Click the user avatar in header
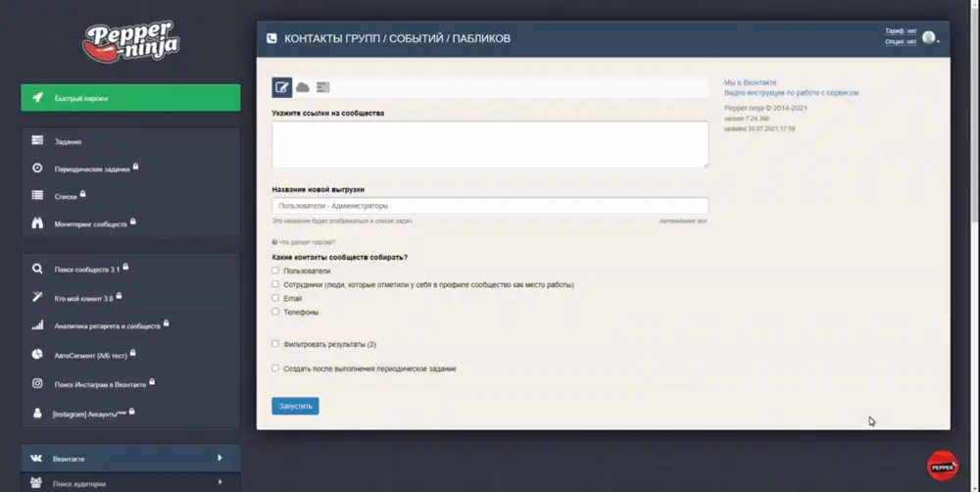The height and width of the screenshot is (492, 980). pos(928,37)
